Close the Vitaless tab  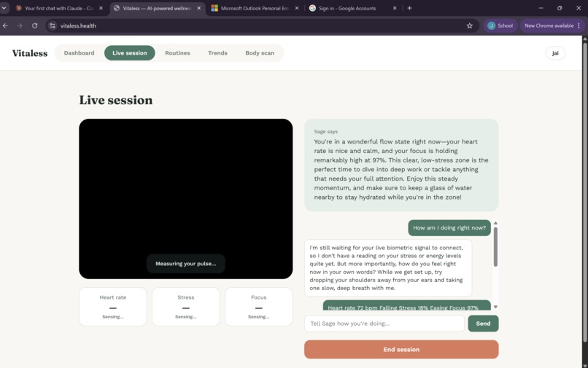coord(198,8)
